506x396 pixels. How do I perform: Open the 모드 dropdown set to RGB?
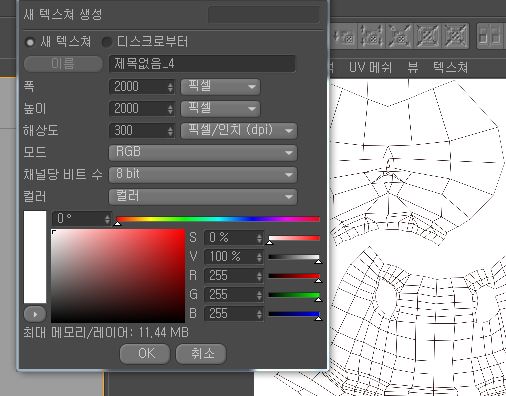click(x=203, y=152)
